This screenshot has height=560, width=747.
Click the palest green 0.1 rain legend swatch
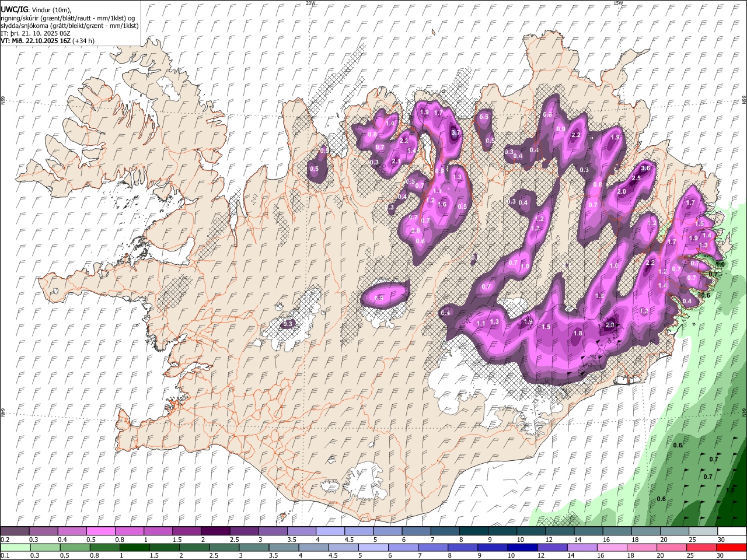15,547
